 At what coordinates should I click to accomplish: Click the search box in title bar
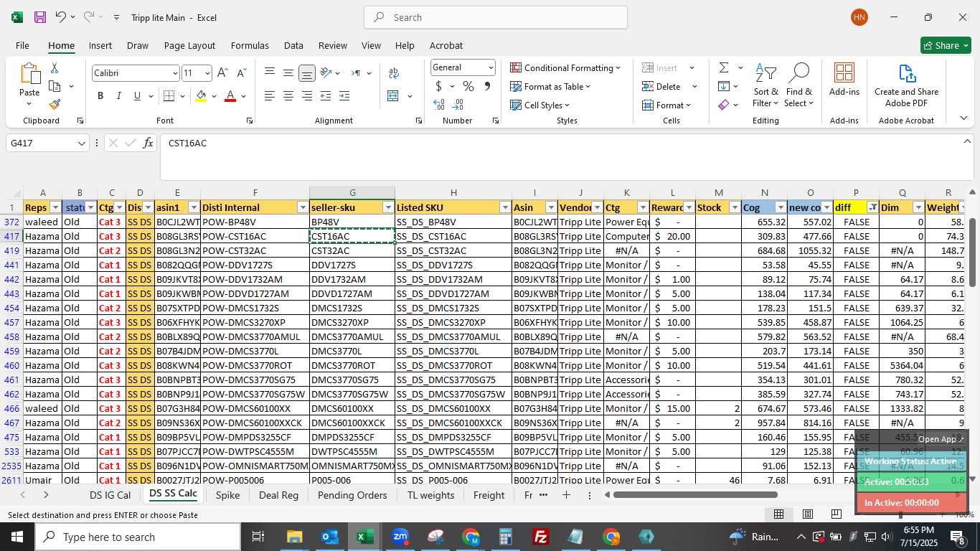[x=496, y=17]
